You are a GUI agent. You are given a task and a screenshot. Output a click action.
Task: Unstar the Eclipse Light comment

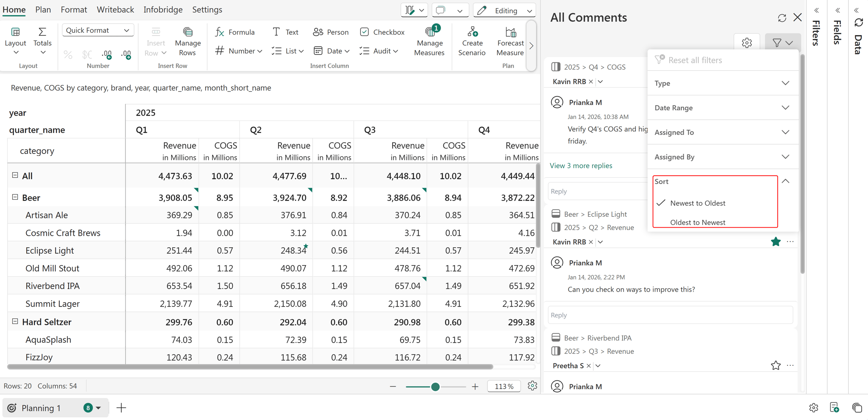tap(775, 242)
